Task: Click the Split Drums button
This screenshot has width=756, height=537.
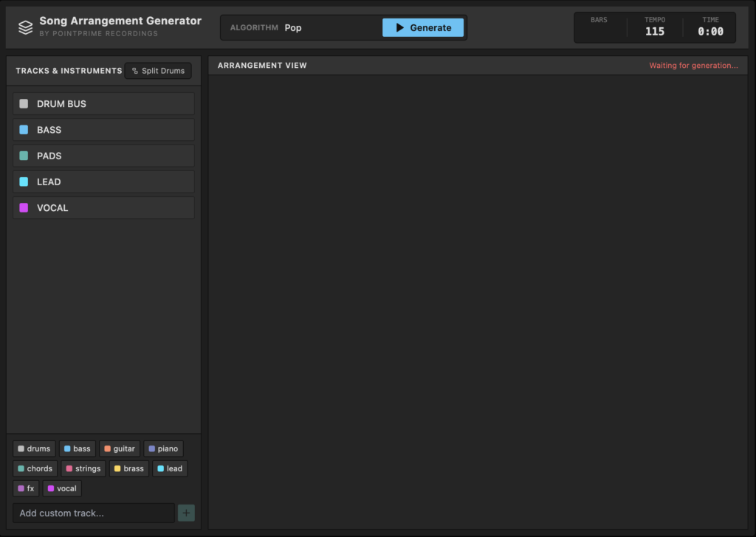Action: point(158,71)
